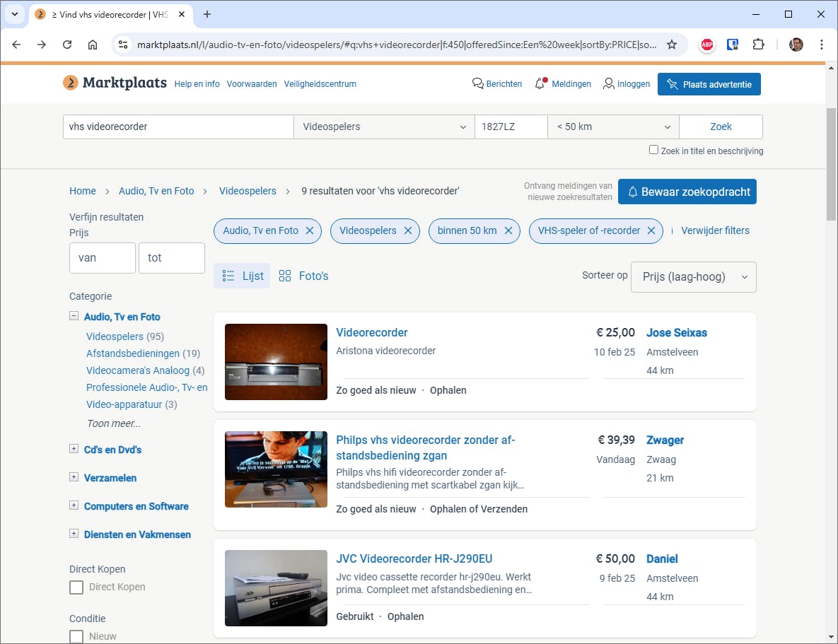
Task: Open the Chrome three-dot menu
Action: [x=822, y=45]
